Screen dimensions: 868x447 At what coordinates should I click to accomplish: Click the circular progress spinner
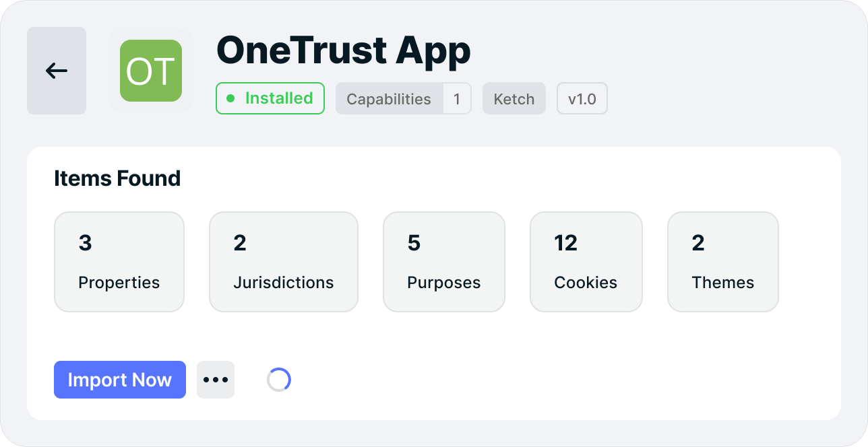coord(279,379)
